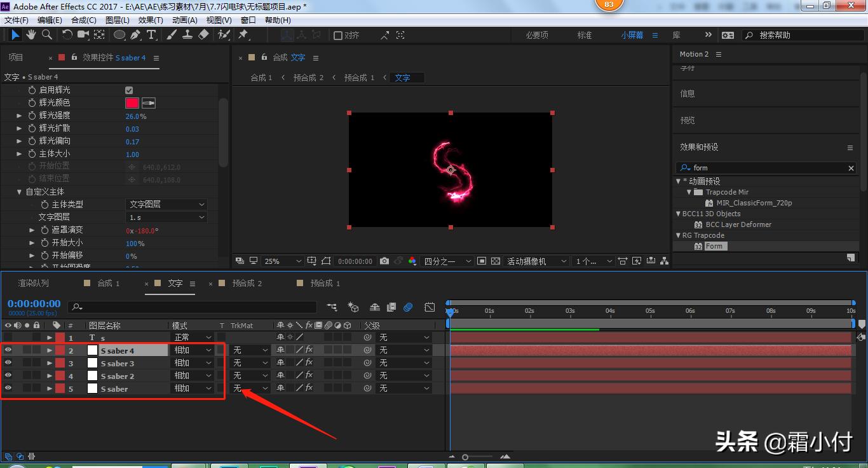The height and width of the screenshot is (468, 868).
Task: Click the red 辉光颜色 color swatch
Action: click(132, 103)
